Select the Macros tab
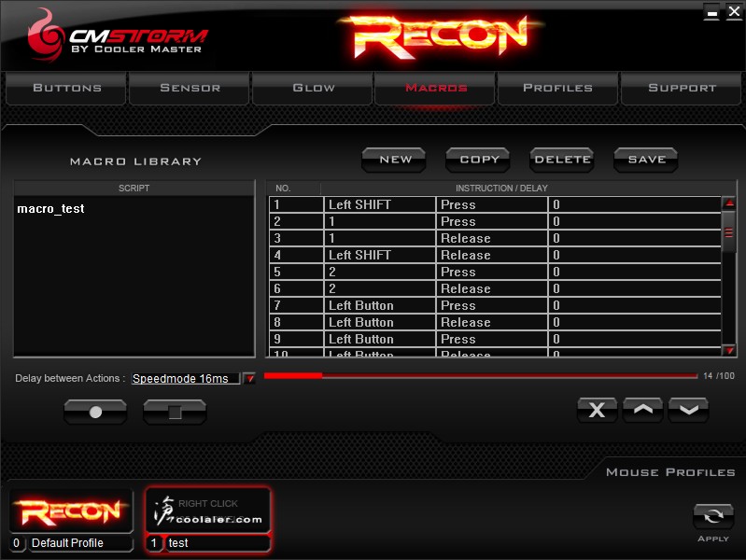This screenshot has width=746, height=560. tap(436, 88)
